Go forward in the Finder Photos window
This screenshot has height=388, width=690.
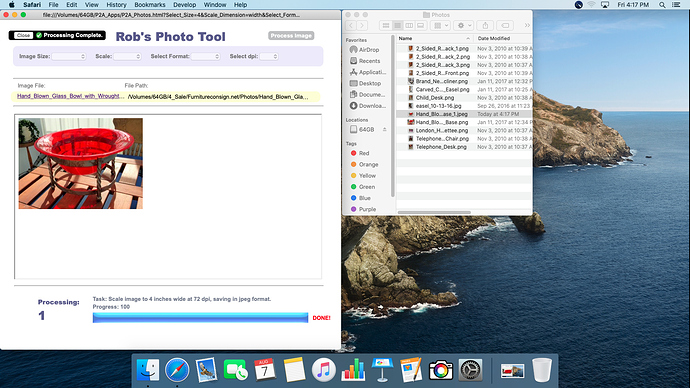tap(362, 26)
